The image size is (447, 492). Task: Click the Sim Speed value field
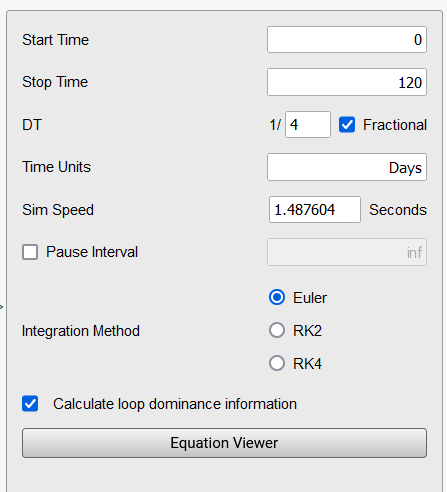[x=315, y=210]
